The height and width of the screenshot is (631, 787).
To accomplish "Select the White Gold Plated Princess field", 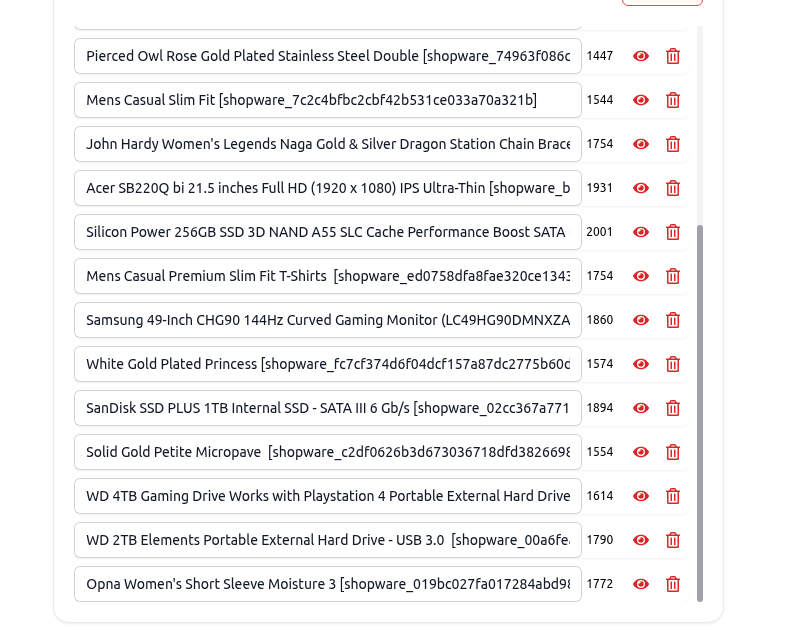I will 328,364.
